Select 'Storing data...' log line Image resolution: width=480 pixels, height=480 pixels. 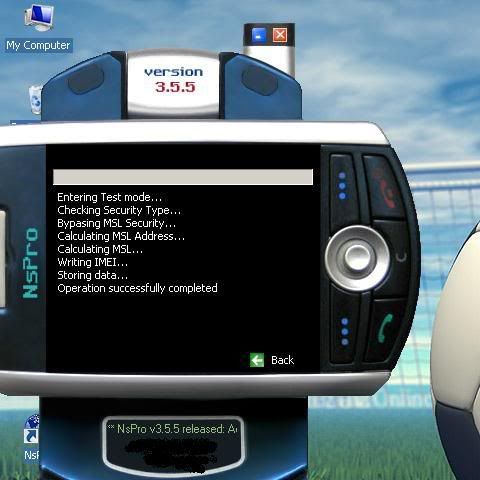92,275
